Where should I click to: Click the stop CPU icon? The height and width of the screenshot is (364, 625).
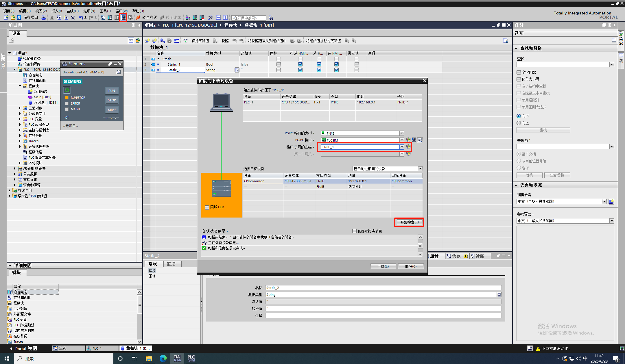coord(202,18)
